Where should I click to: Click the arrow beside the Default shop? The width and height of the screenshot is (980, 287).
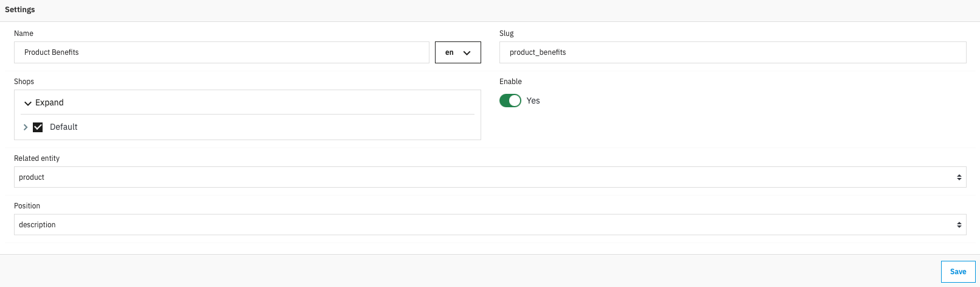click(26, 127)
